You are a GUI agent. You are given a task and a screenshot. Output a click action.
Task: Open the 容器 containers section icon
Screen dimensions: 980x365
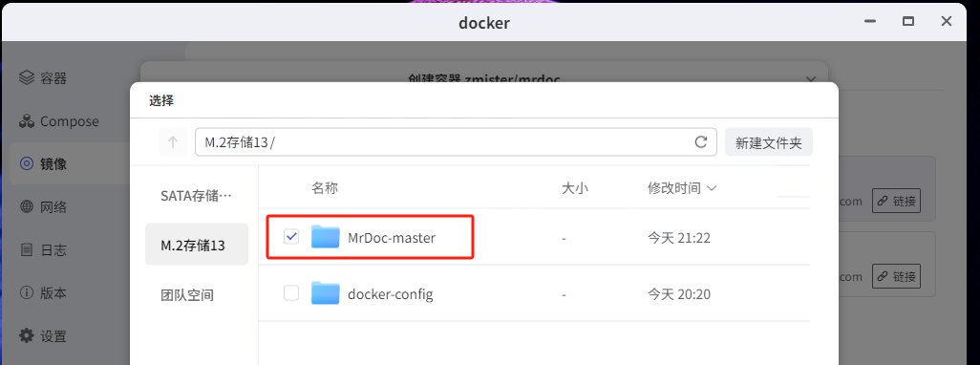pos(26,78)
